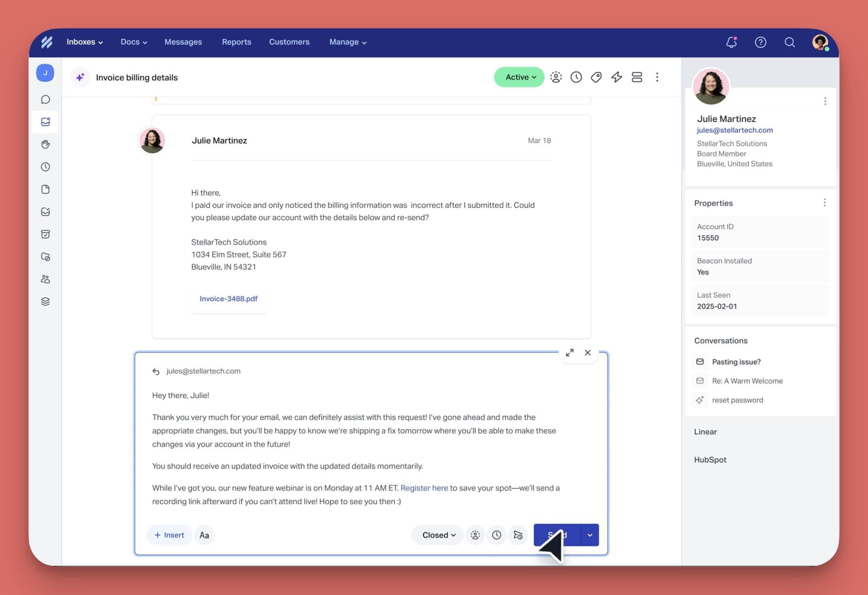Open Help Scout search with the magnifying glass
This screenshot has height=595, width=868.
tap(789, 42)
